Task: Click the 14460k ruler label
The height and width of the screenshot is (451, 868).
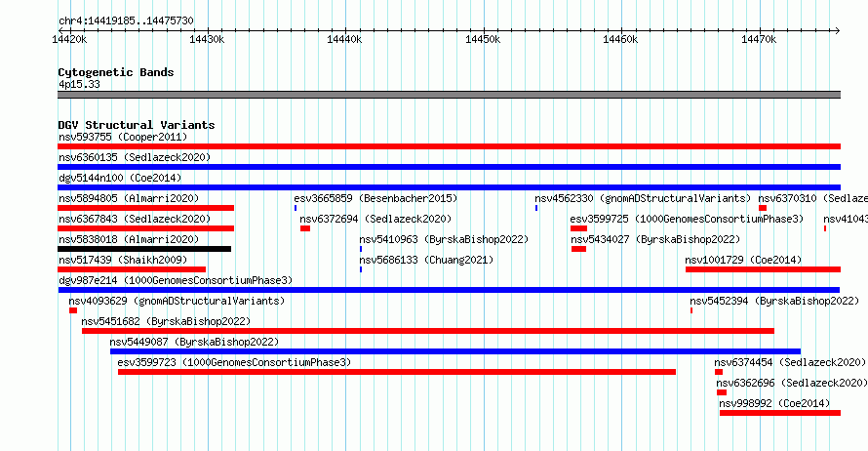Action: [x=620, y=39]
